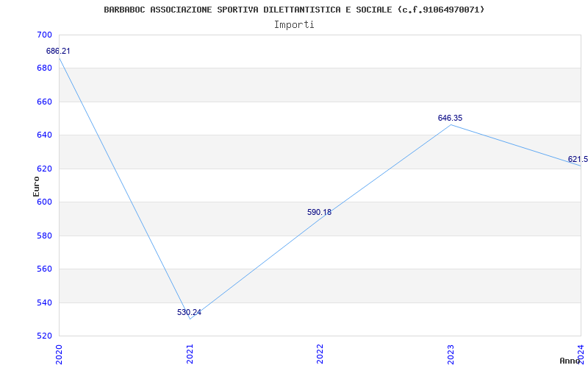Click the 640 y-axis tick label
This screenshot has width=588, height=368.
[x=45, y=135]
